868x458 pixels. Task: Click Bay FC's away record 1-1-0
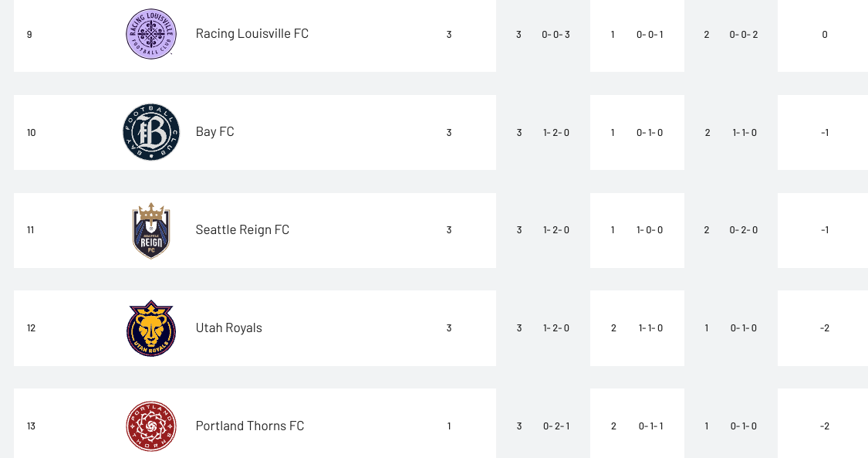coord(745,132)
